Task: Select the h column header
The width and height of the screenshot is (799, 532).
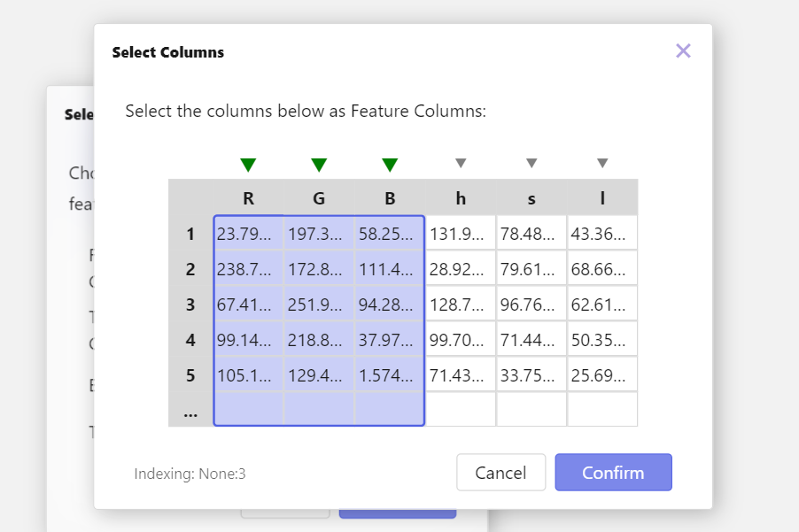Action: pyautogui.click(x=461, y=198)
